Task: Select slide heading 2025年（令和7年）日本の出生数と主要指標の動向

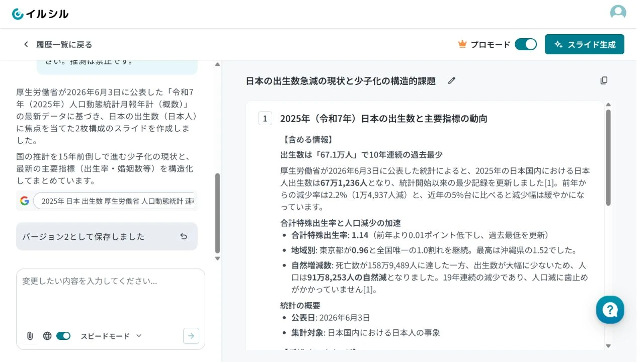Action: (x=384, y=119)
